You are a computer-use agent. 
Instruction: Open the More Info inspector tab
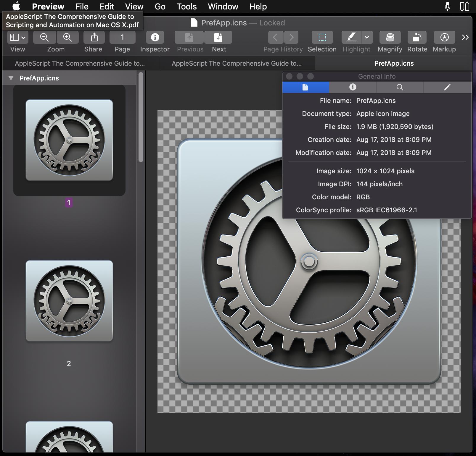(353, 87)
